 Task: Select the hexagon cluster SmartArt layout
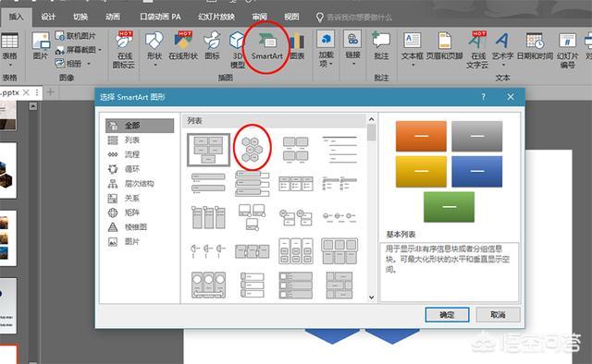click(252, 149)
